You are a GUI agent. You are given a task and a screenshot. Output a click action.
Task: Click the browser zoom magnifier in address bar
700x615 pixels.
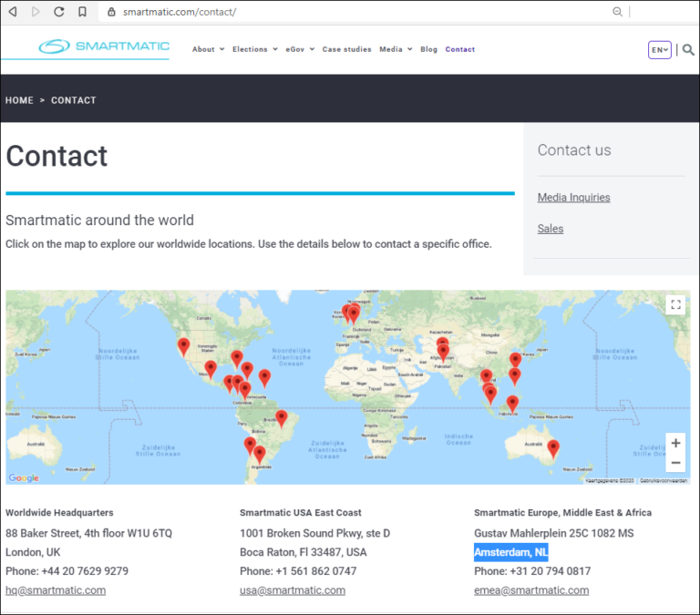point(617,12)
